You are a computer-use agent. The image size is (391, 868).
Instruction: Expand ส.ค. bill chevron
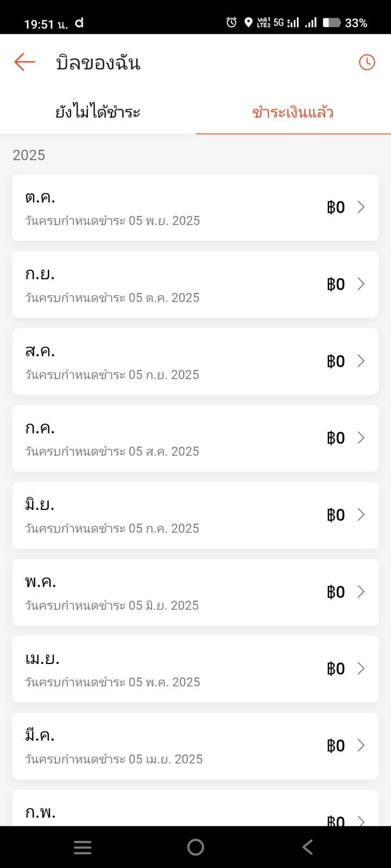click(x=361, y=361)
